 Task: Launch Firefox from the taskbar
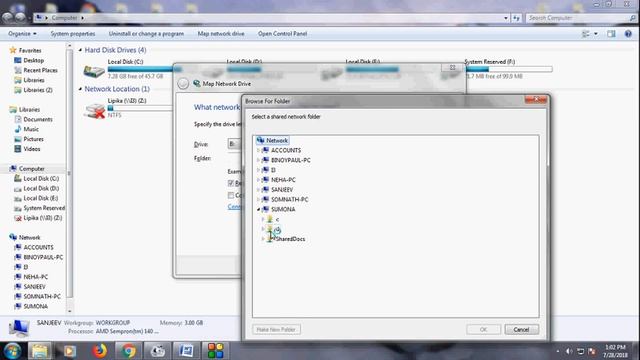(100, 351)
